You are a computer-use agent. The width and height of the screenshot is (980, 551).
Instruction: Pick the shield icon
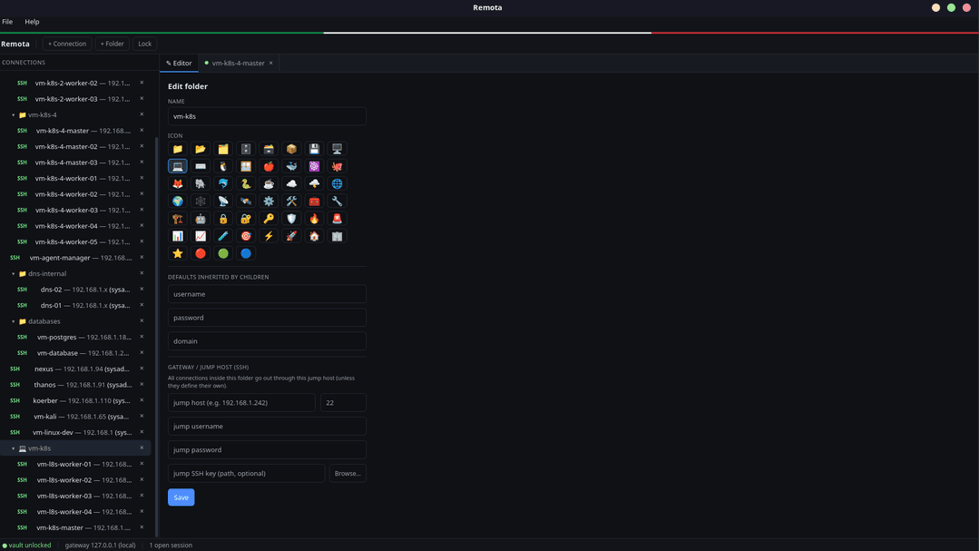pos(291,219)
